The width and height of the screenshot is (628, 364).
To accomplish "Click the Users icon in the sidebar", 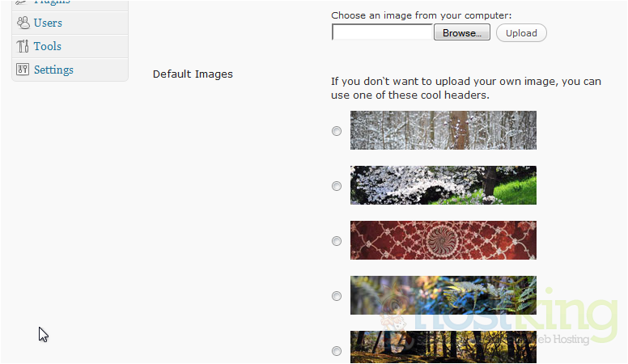I will pyautogui.click(x=23, y=23).
